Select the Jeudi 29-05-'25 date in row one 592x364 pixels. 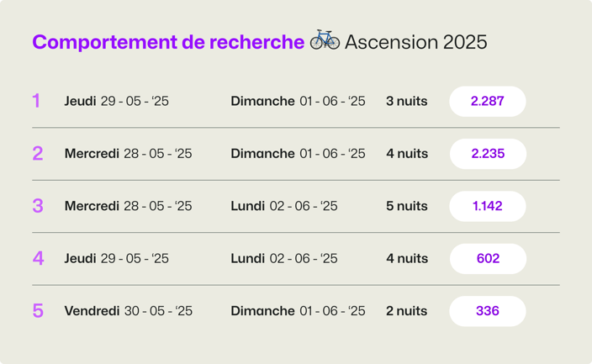[117, 101]
